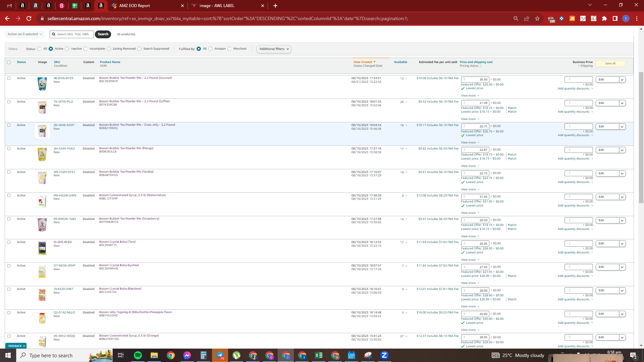Image resolution: width=644 pixels, height=362 pixels.
Task: Open Excel from the taskbar
Action: tap(319, 355)
